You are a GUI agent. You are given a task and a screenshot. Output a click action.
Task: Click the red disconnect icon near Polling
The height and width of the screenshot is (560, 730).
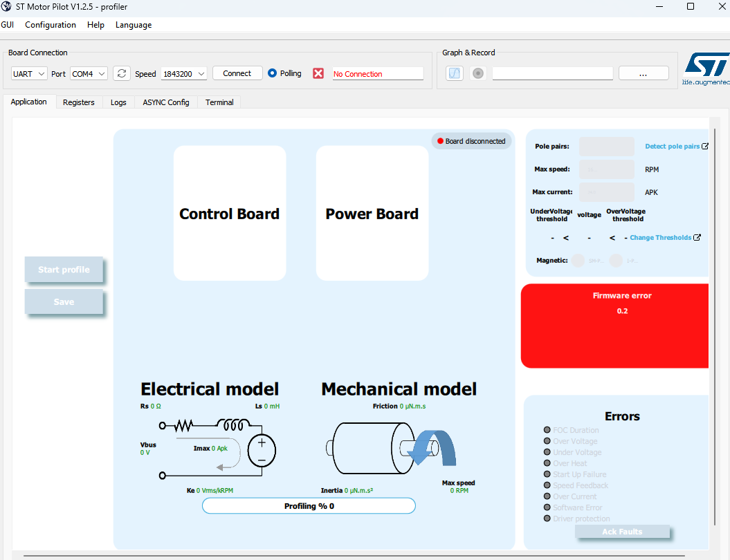[318, 73]
